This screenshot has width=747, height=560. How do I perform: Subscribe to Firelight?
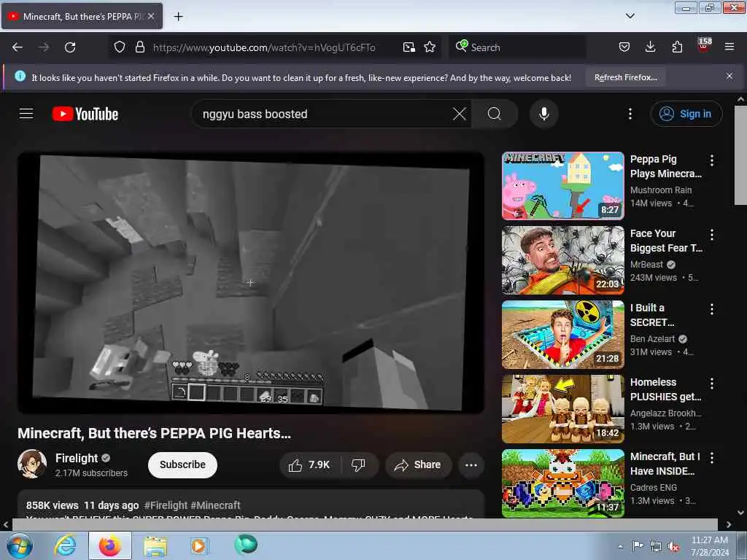pos(182,464)
